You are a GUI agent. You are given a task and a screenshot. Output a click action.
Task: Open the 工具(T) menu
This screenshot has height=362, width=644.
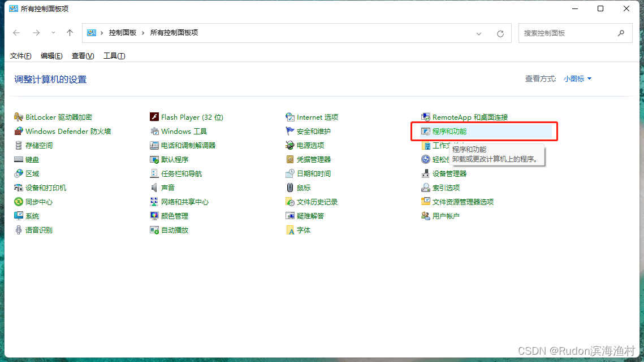[x=114, y=56]
